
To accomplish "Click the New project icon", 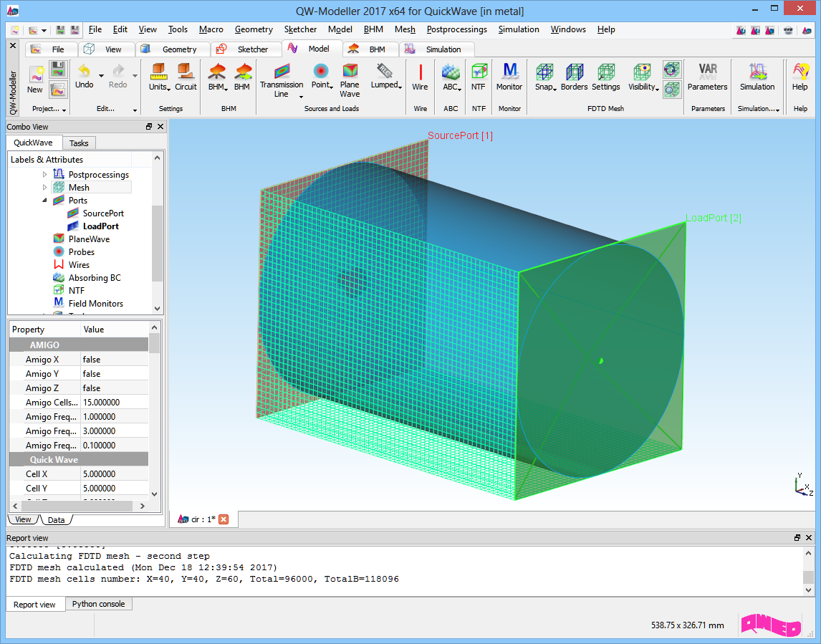I will [x=35, y=80].
